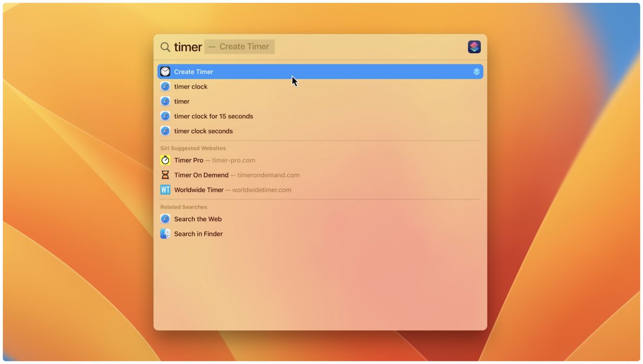This screenshot has width=643, height=364.
Task: Click the Finder icon beside Search in Finder
Action: [x=165, y=234]
